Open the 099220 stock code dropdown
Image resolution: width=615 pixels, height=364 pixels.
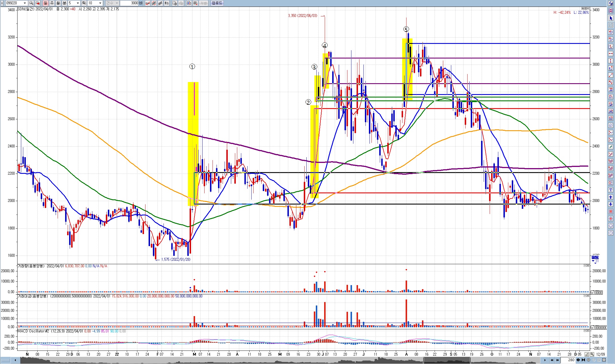(25, 3)
